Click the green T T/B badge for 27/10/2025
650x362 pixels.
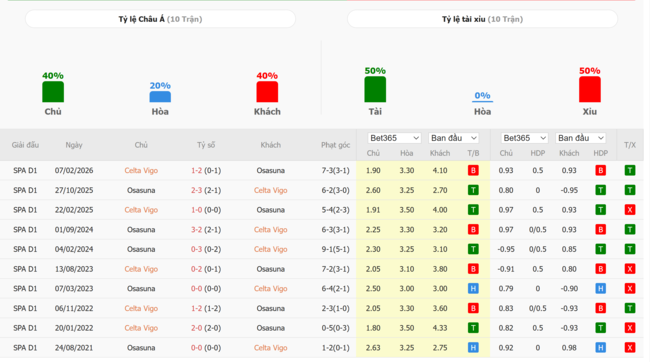pyautogui.click(x=473, y=190)
